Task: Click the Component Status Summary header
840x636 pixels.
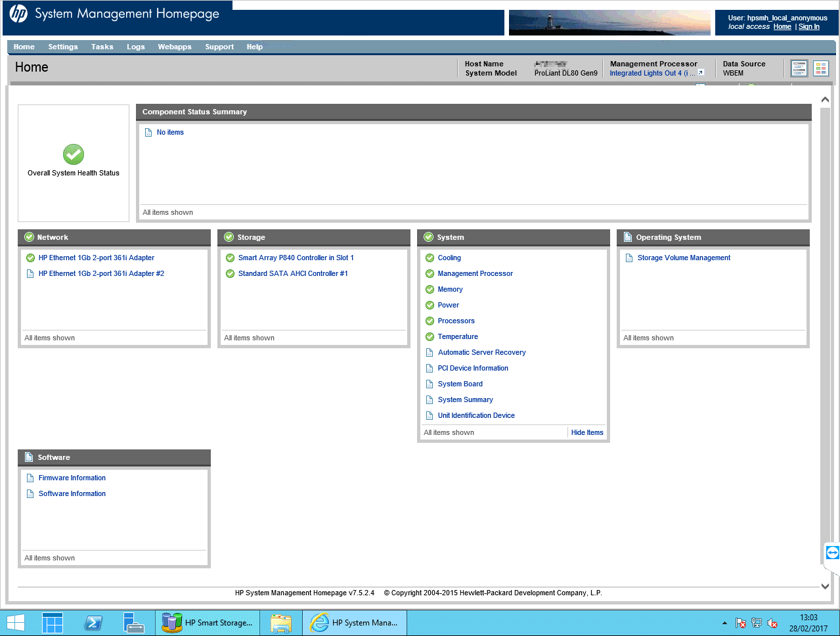Action: (474, 112)
